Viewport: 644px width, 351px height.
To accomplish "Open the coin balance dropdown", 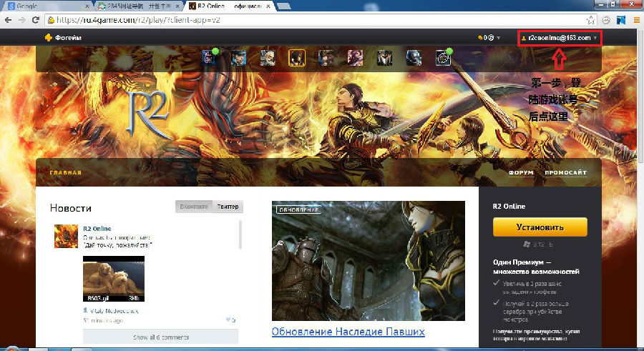I will coord(489,37).
